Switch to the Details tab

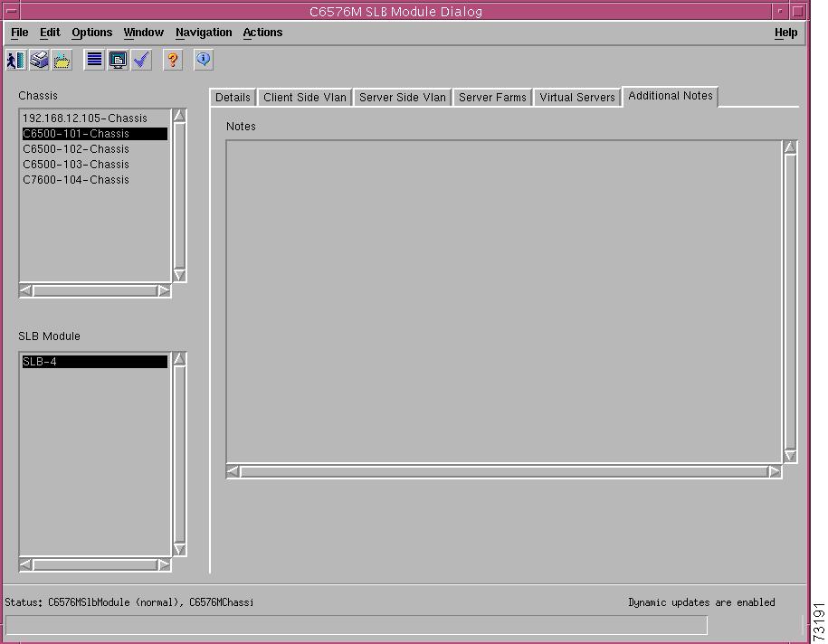click(233, 97)
